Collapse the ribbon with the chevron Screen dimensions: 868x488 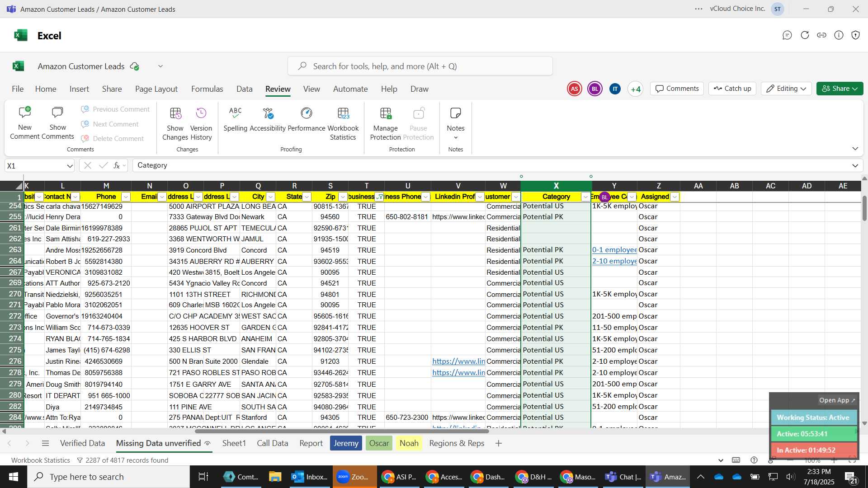coord(855,149)
